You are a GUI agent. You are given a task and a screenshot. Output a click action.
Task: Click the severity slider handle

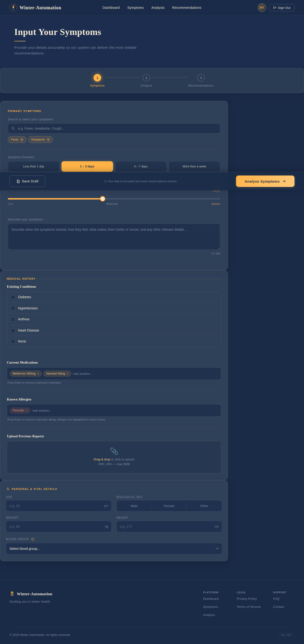point(103,199)
